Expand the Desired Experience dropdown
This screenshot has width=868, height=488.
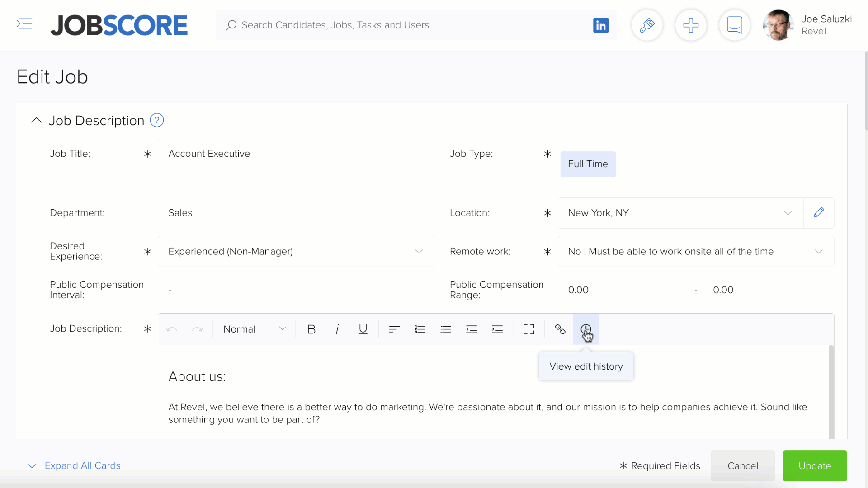(419, 251)
